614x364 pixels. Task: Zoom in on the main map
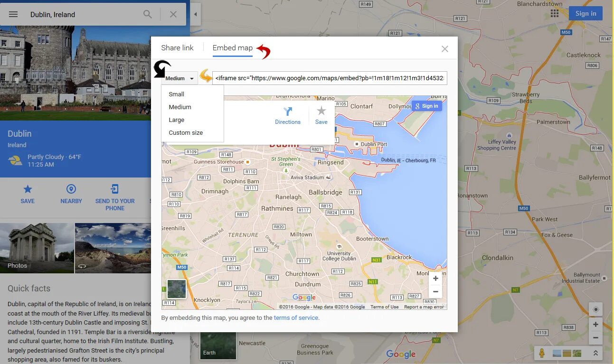click(x=595, y=325)
